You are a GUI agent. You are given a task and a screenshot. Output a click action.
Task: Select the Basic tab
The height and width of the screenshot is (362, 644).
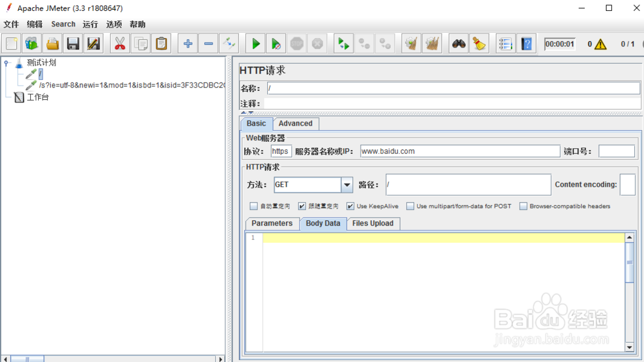click(x=256, y=123)
